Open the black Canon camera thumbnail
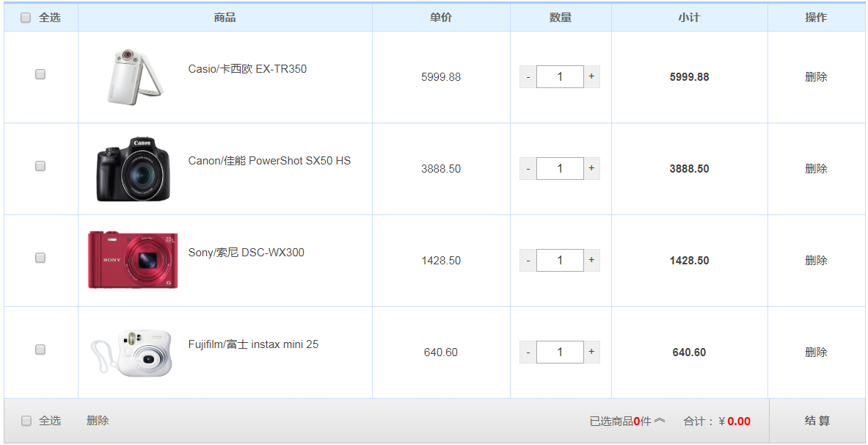The image size is (868, 445). (x=133, y=168)
